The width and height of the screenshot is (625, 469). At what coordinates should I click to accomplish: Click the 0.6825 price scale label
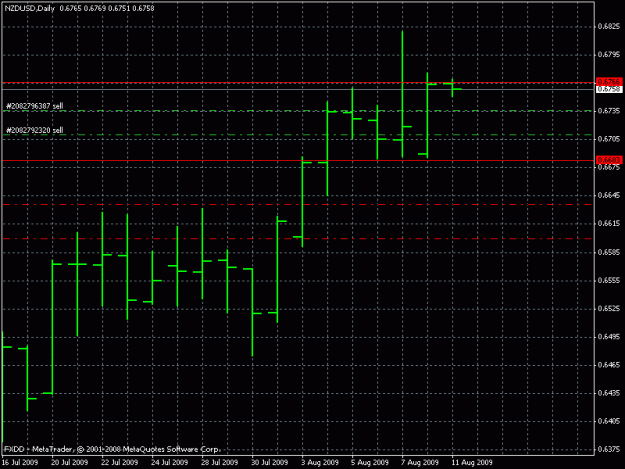point(609,26)
